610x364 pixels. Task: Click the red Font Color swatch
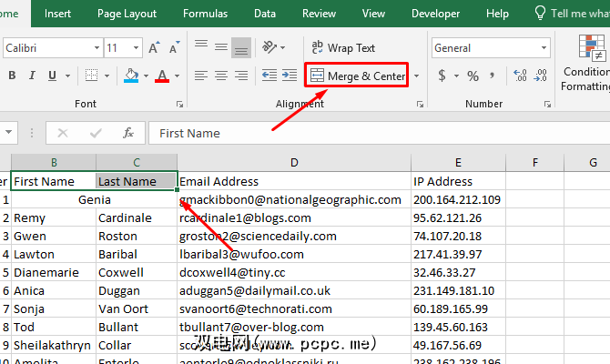click(163, 76)
